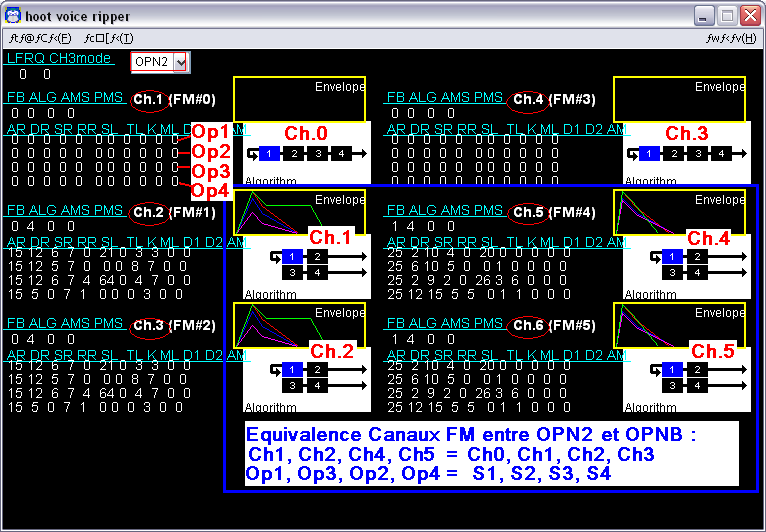Open the (H) help menu at right
This screenshot has width=766, height=532.
point(731,38)
